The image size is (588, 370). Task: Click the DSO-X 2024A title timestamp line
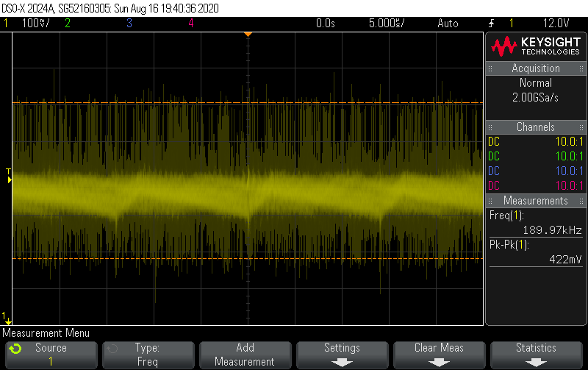(x=110, y=8)
